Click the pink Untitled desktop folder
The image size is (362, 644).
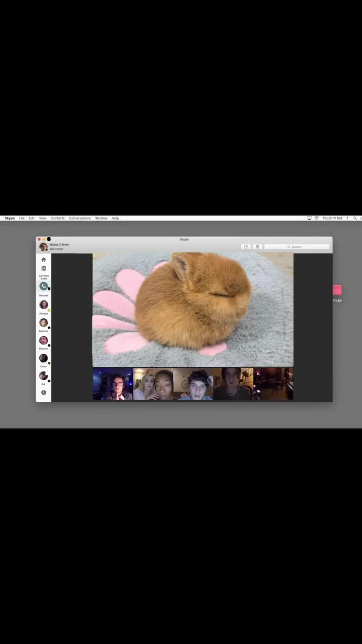pos(337,290)
